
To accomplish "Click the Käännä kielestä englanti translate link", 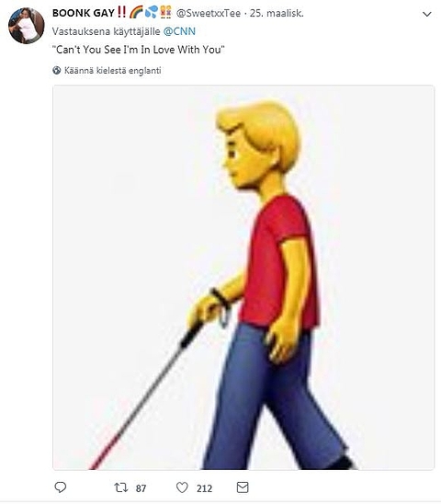I will 112,71.
